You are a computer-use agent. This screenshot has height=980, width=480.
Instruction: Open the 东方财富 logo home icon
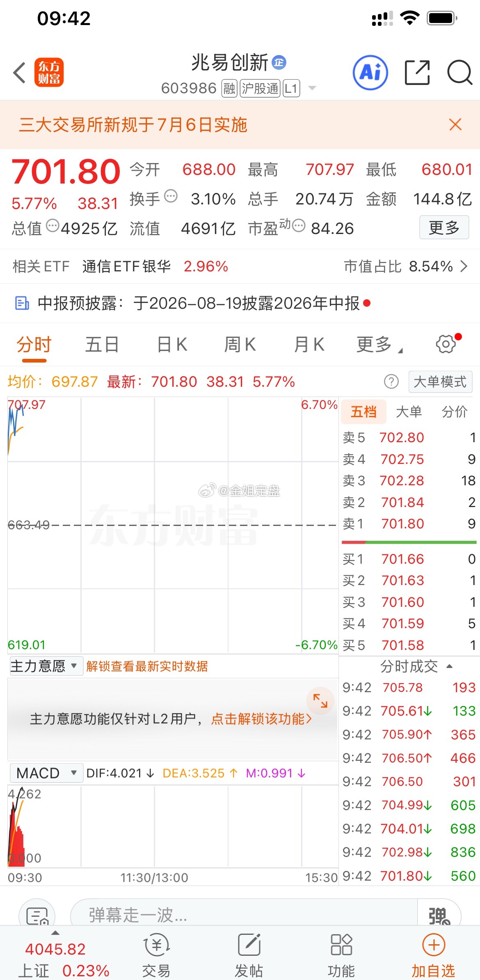[x=49, y=73]
